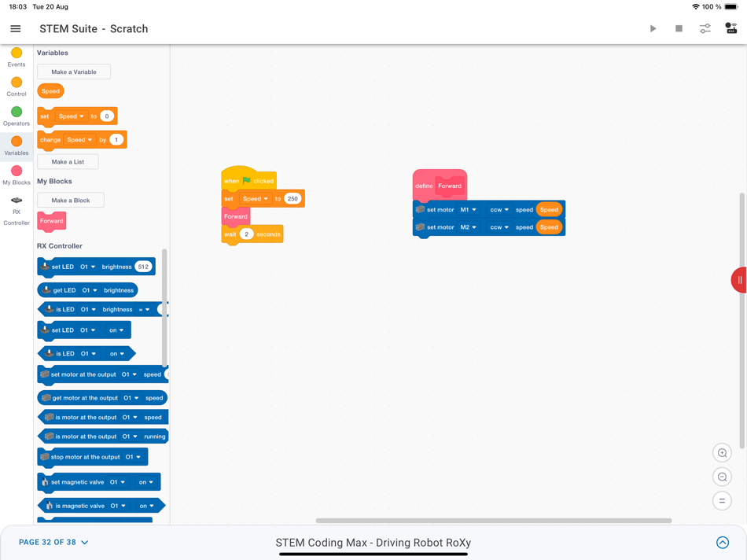This screenshot has height=560, width=747.
Task: Click the wait seconds block
Action: (x=252, y=234)
